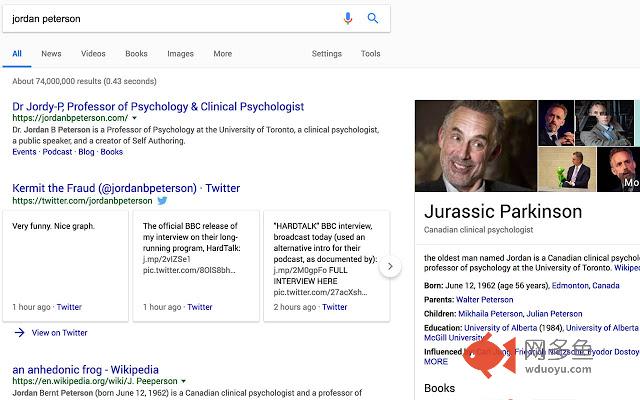The width and height of the screenshot is (640, 400).
Task: Click Jurassic Parkinson knowledge panel title
Action: coord(503,211)
